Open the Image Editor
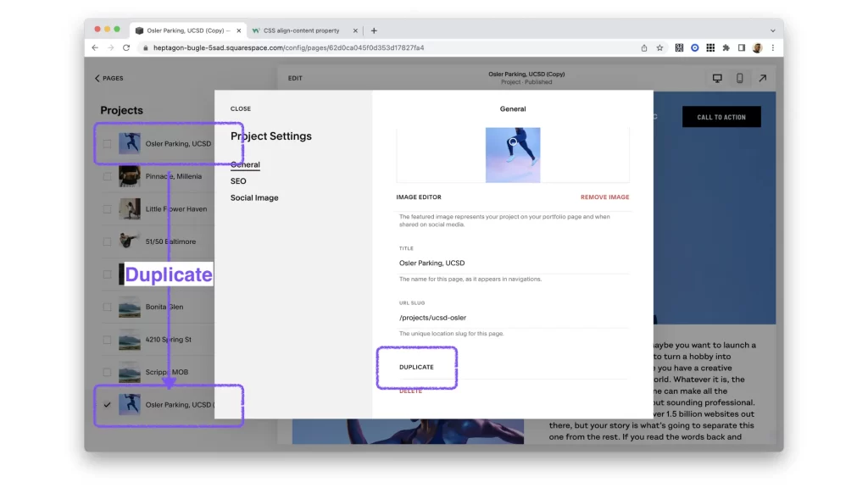The width and height of the screenshot is (868, 488). pos(419,197)
